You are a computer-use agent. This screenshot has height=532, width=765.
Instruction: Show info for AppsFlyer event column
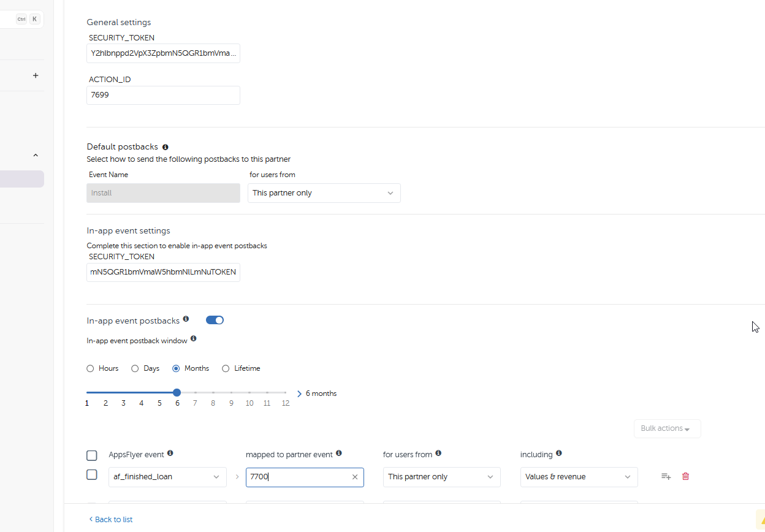170,454
